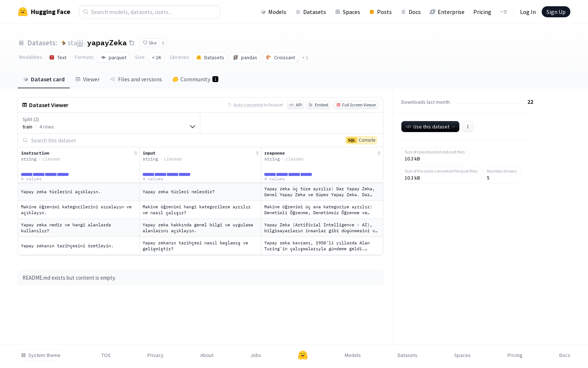The width and height of the screenshot is (588, 368).
Task: Click the response column values histogram
Action: pos(288,174)
